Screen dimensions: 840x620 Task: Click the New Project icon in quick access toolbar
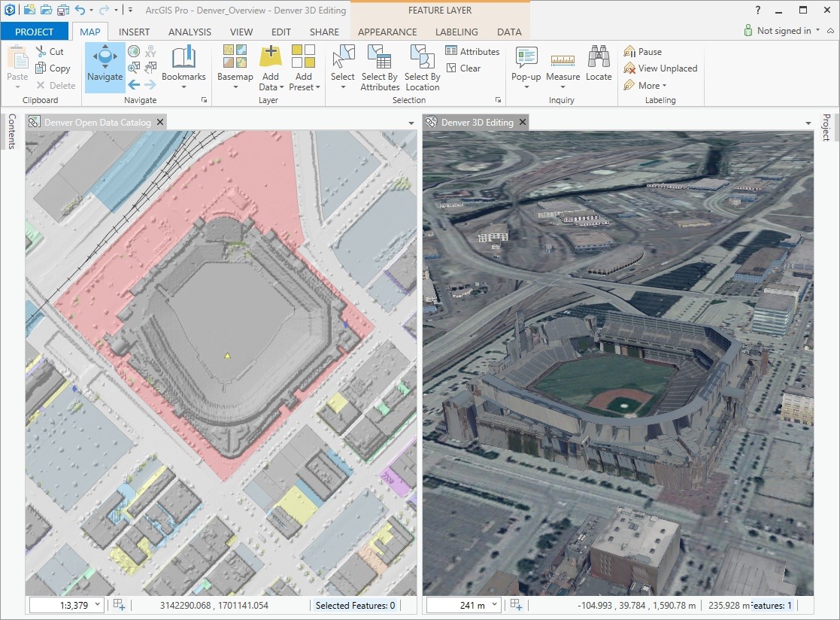(x=29, y=10)
